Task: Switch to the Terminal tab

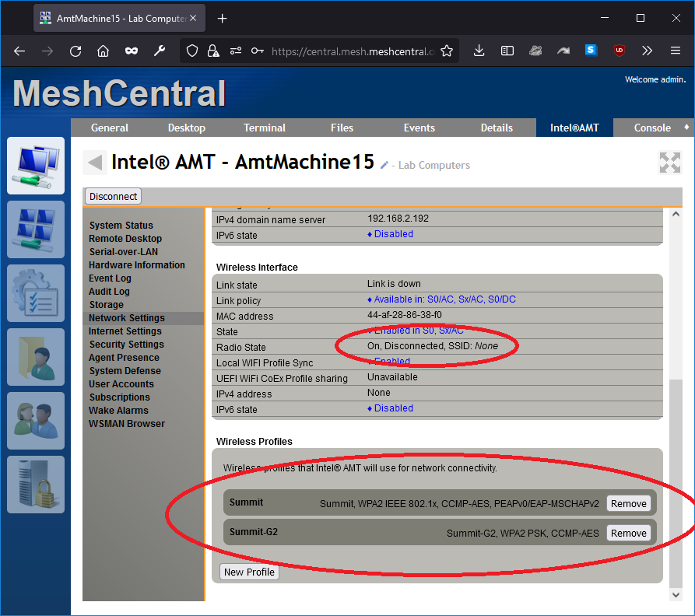Action: [x=264, y=128]
